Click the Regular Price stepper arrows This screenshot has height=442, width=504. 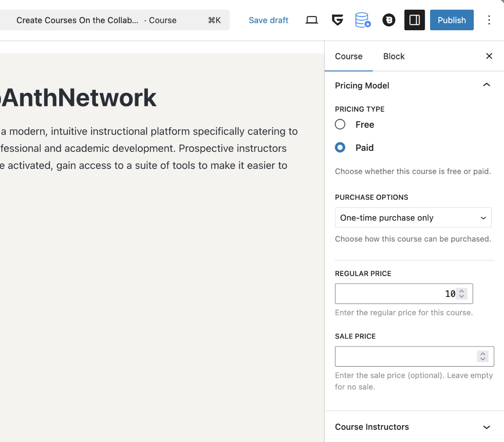(x=462, y=294)
